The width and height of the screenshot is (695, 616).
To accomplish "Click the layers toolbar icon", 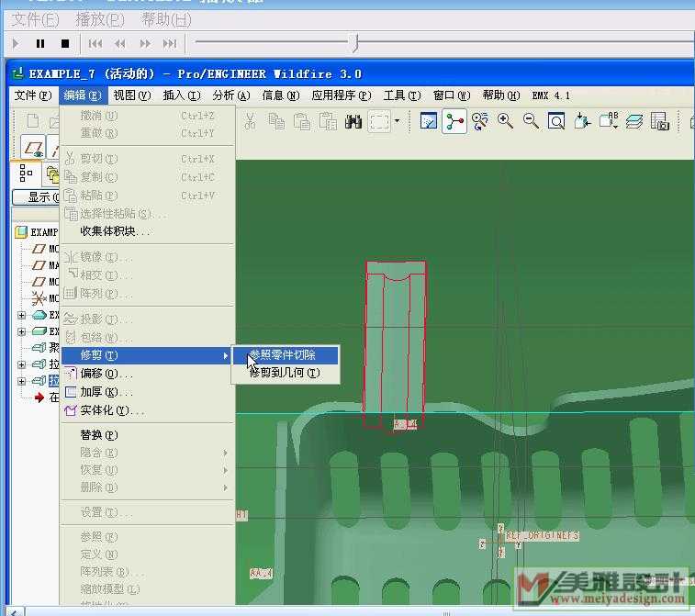I will (634, 121).
